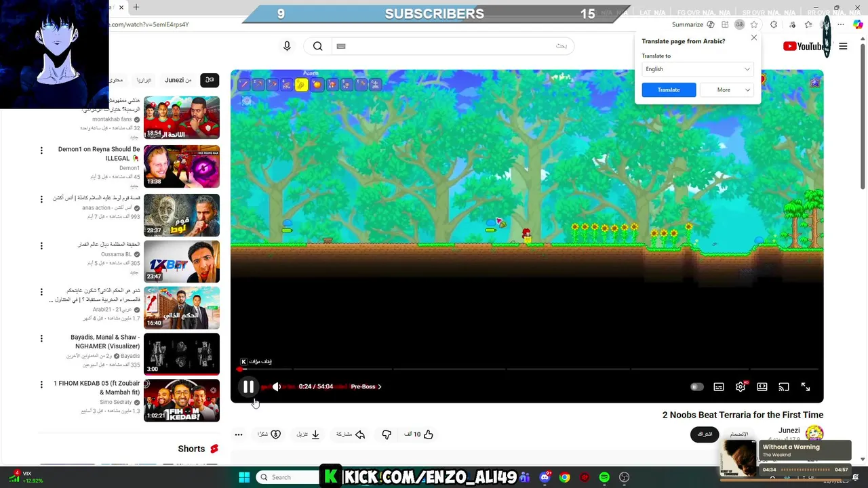Screen dimensions: 868x488
Task: Open Discord from the taskbar
Action: tap(545, 477)
